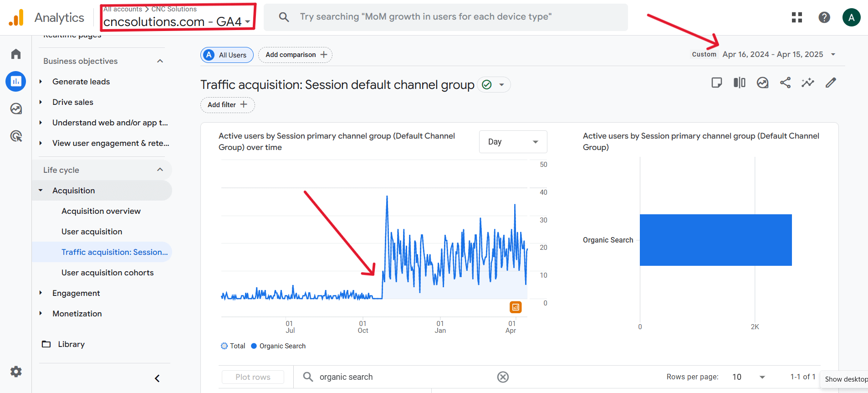Click the Plot rows button

(253, 377)
